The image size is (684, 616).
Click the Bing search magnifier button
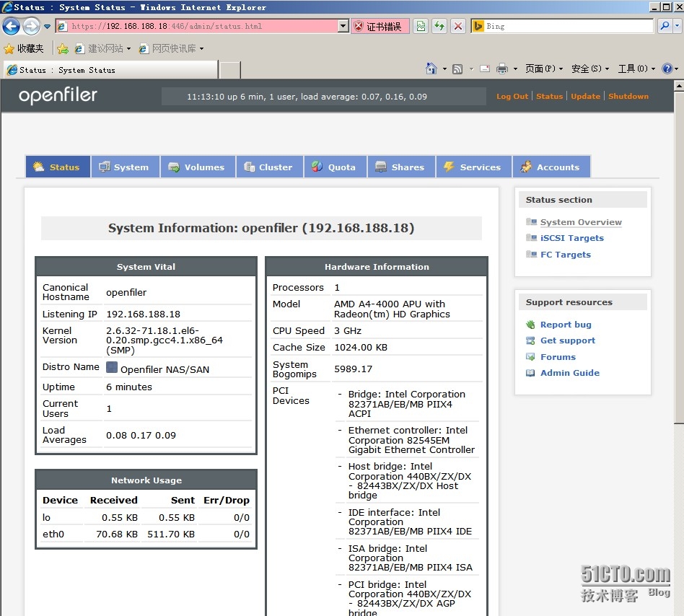coord(665,27)
